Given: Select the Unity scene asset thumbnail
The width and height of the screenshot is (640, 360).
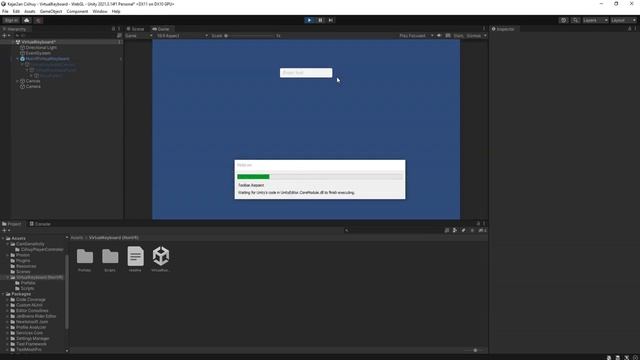Looking at the screenshot, I should click(160, 259).
